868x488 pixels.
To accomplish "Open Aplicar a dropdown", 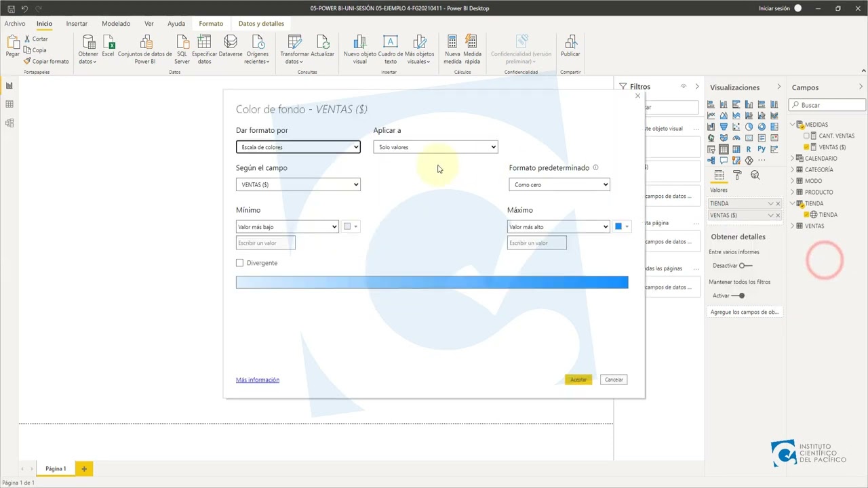I will 435,147.
